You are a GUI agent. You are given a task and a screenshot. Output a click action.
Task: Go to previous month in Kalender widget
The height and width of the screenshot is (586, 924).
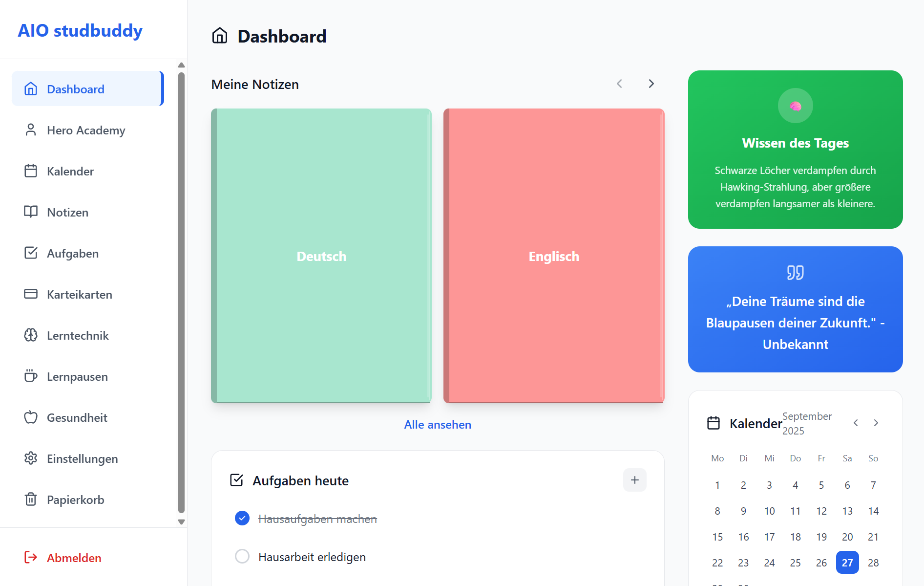pos(856,423)
